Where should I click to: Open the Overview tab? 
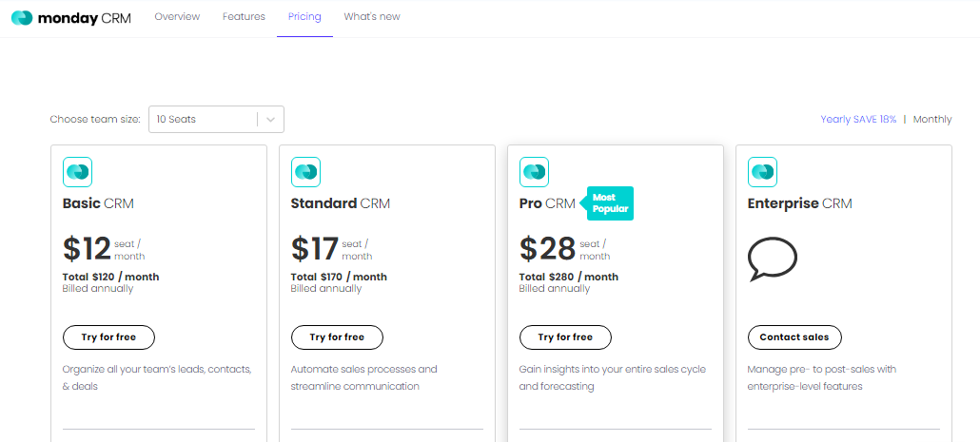tap(177, 17)
